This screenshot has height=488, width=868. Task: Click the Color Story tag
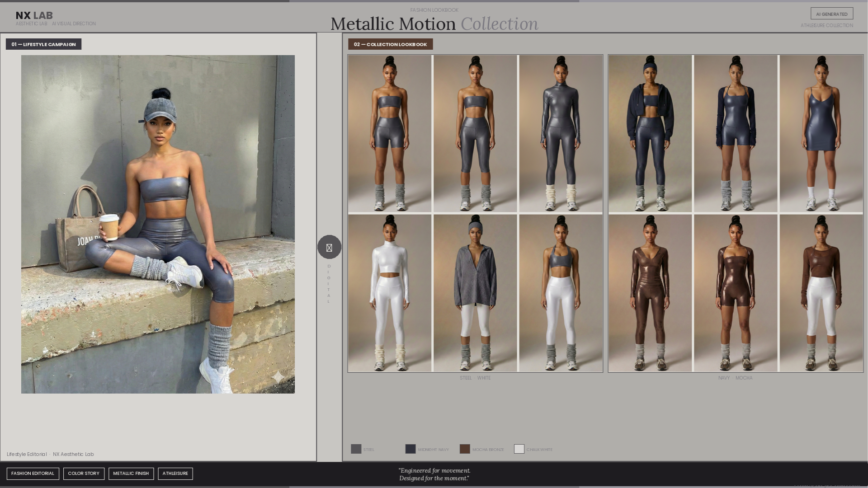point(84,474)
